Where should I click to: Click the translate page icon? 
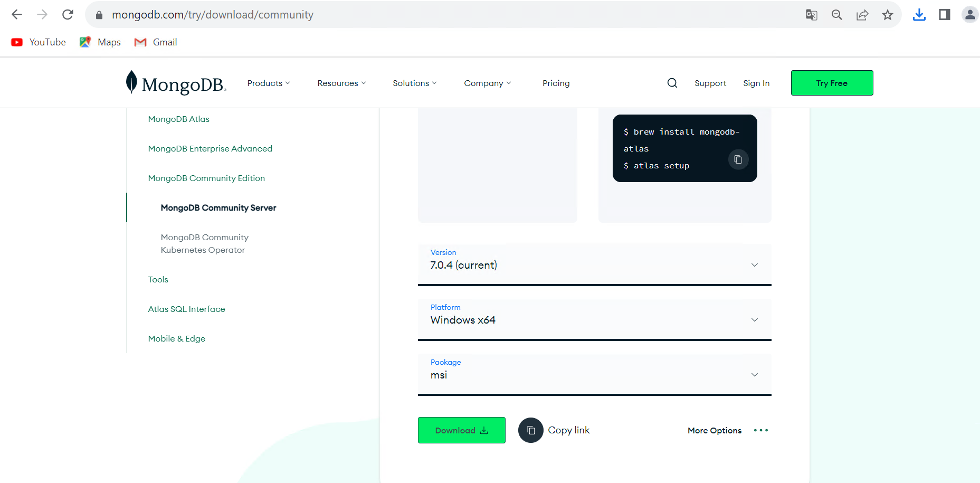tap(811, 15)
